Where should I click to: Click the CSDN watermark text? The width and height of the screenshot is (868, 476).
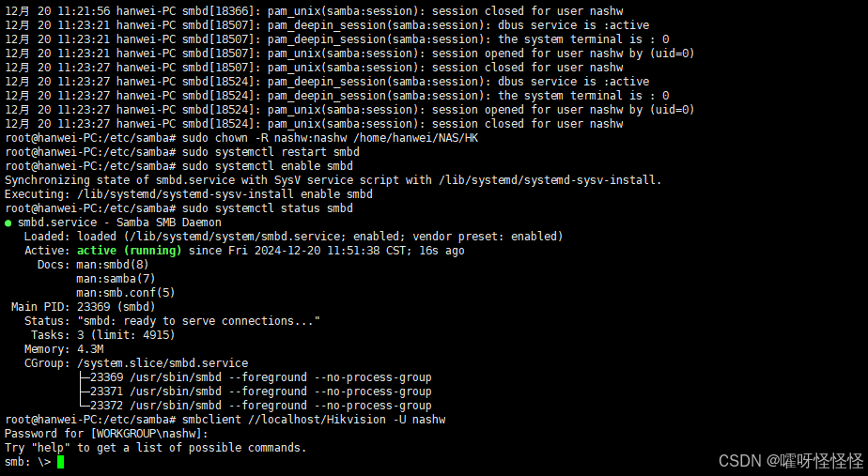(791, 460)
